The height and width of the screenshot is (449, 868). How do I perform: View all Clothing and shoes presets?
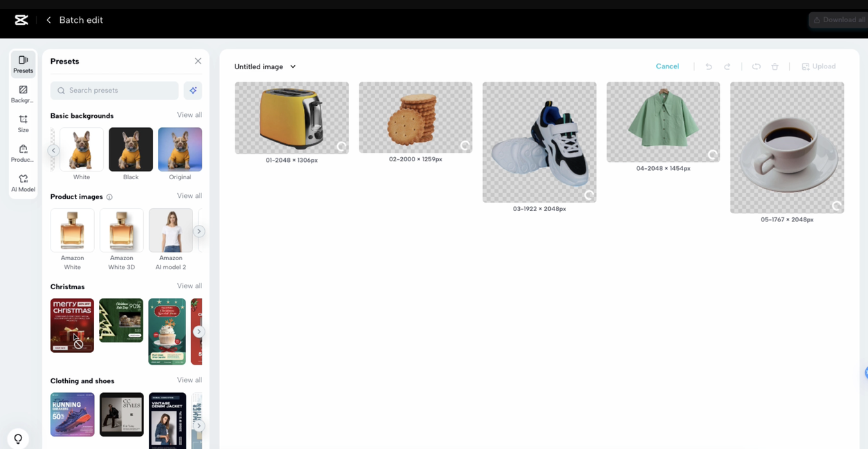[x=190, y=380]
